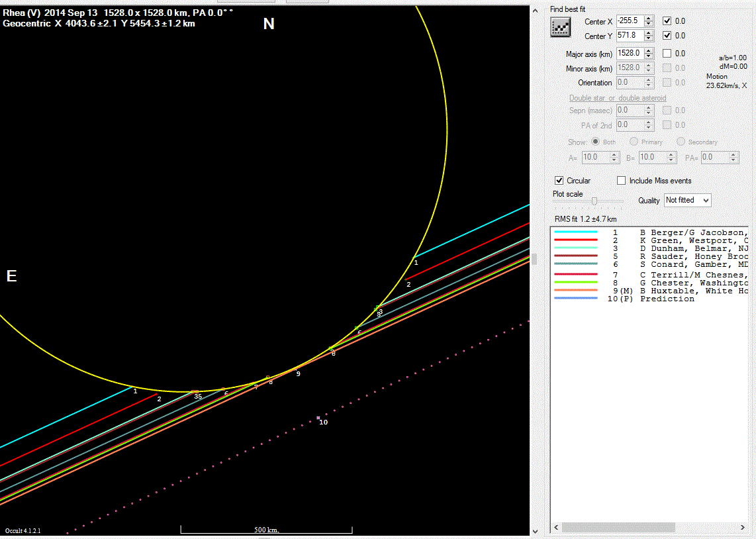The height and width of the screenshot is (539, 756).
Task: Click the prediction point marker 10
Action: (318, 418)
